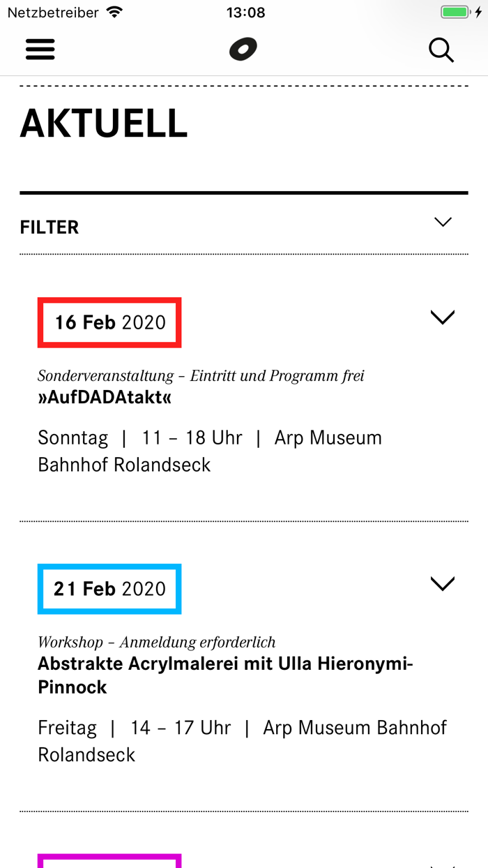Viewport: 488px width, 868px height.
Task: Tap the Arp Museum oval logo
Action: coord(243,50)
